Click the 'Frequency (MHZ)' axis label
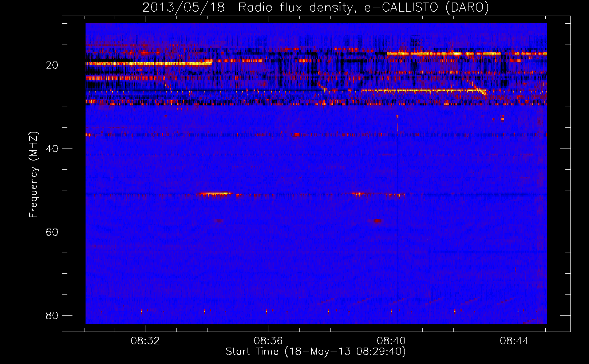Screen dimensions: 589x364 pos(33,175)
